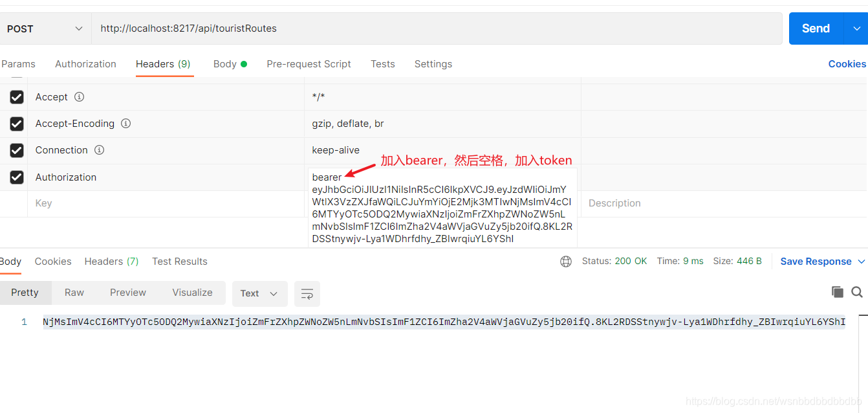Open the request Body tab
This screenshot has width=868, height=413.
[x=230, y=64]
